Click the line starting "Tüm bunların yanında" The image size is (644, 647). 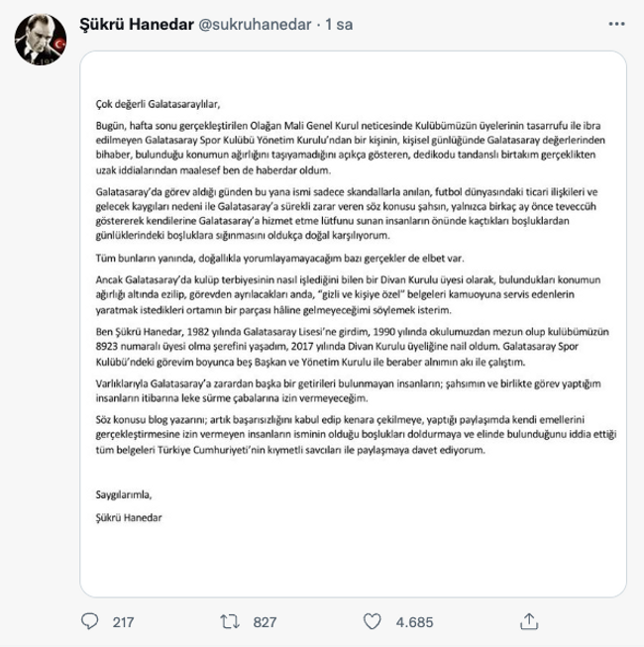(279, 259)
